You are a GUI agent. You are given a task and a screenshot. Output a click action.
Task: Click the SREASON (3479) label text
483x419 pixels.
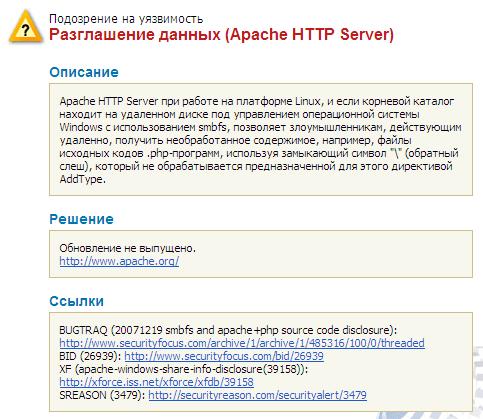pos(103,395)
